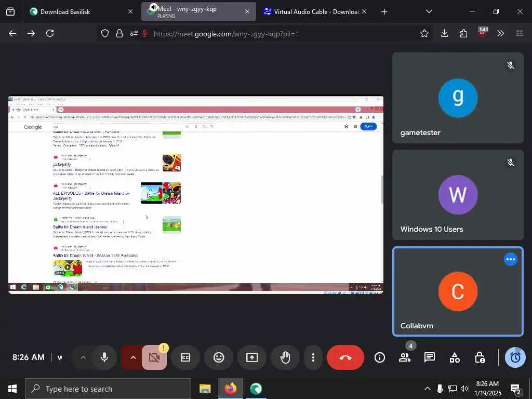Click Google logo in shared screen
The width and height of the screenshot is (532, 399).
click(x=33, y=127)
